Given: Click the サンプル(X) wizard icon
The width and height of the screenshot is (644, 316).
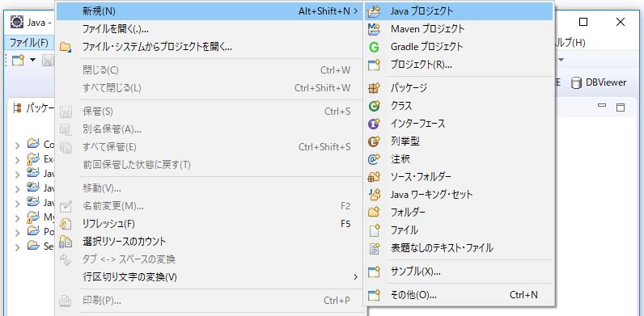Looking at the screenshot, I should [x=374, y=272].
